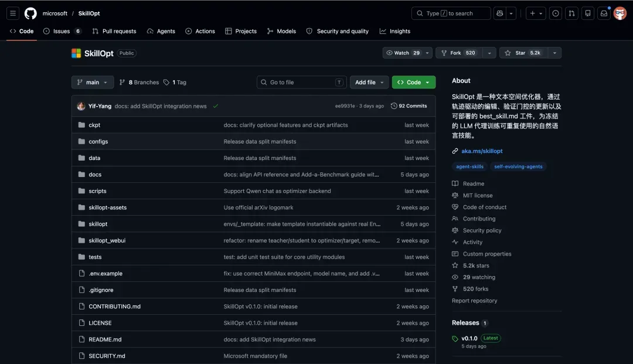Open the user avatar profile menu
The height and width of the screenshot is (364, 633).
[x=620, y=13]
